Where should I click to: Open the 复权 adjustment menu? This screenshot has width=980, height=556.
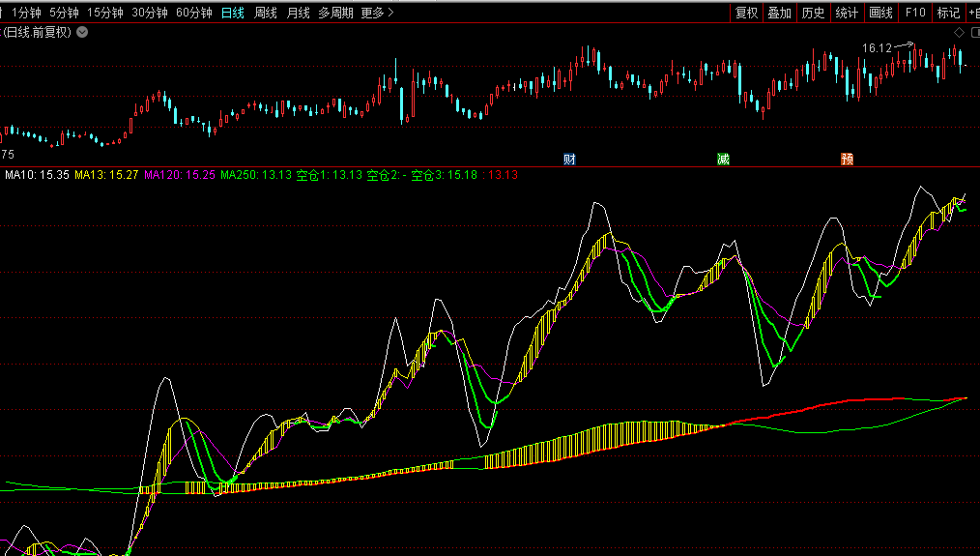(746, 13)
